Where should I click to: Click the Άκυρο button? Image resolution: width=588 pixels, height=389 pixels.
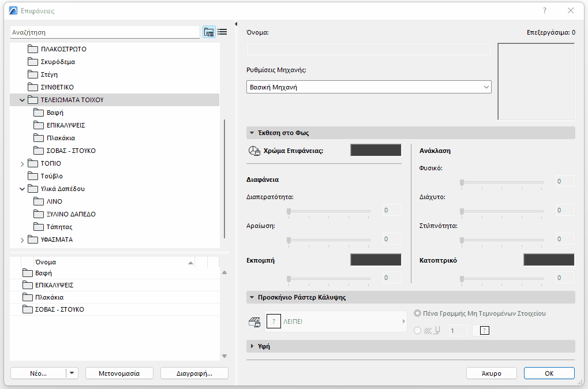(x=491, y=373)
